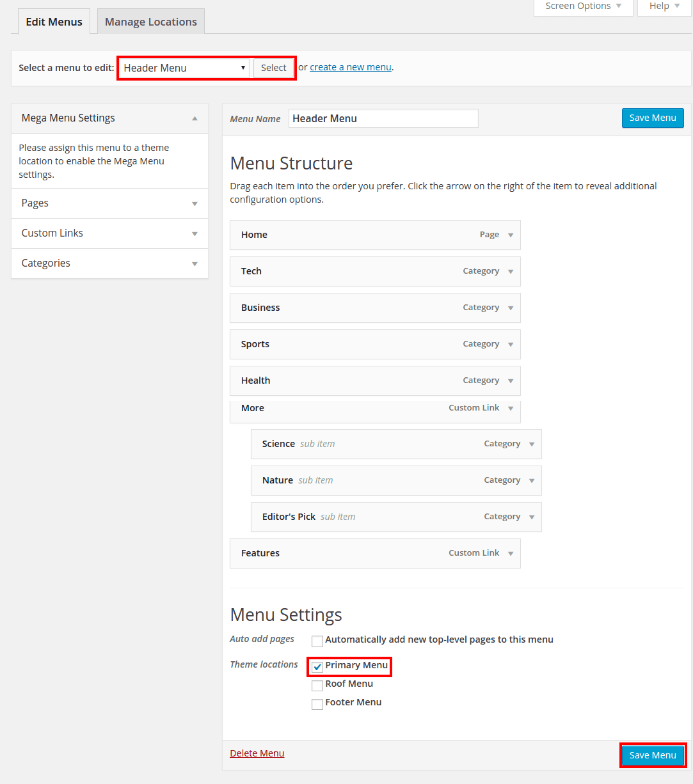This screenshot has width=693, height=784.
Task: Switch to the Manage Locations tab
Action: pos(150,21)
